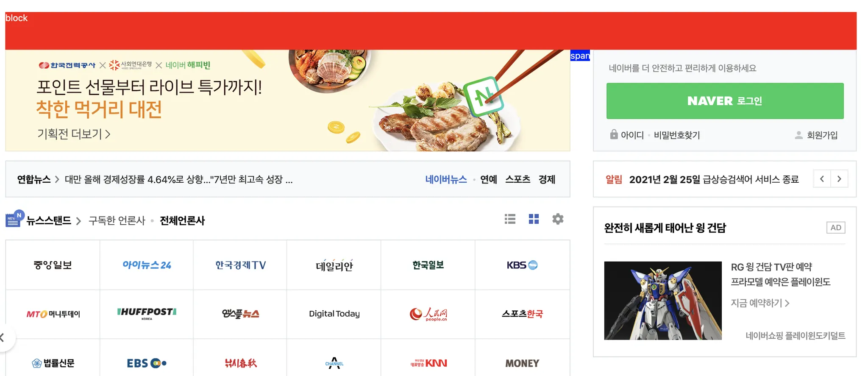The width and height of the screenshot is (868, 376).
Task: Open the 비밀번호찾기 link
Action: 677,135
